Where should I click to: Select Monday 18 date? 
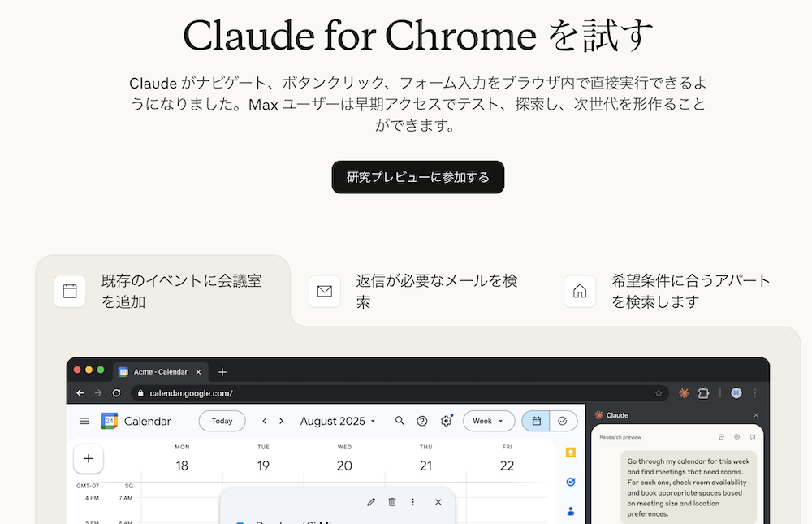pyautogui.click(x=182, y=466)
